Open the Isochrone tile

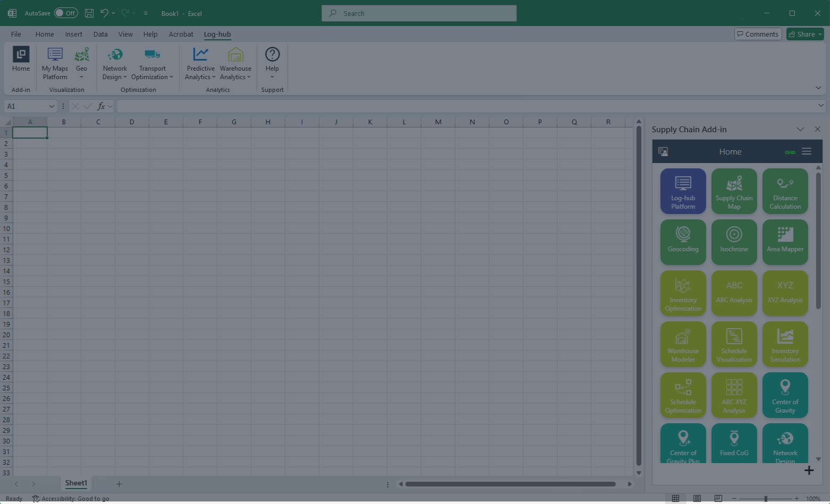pyautogui.click(x=734, y=242)
